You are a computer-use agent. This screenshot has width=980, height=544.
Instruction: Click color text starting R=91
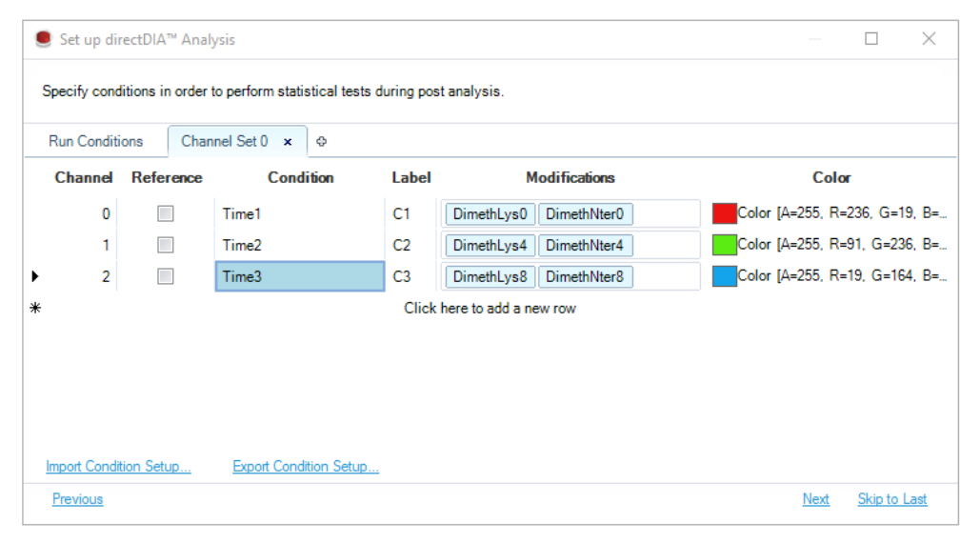click(x=843, y=245)
